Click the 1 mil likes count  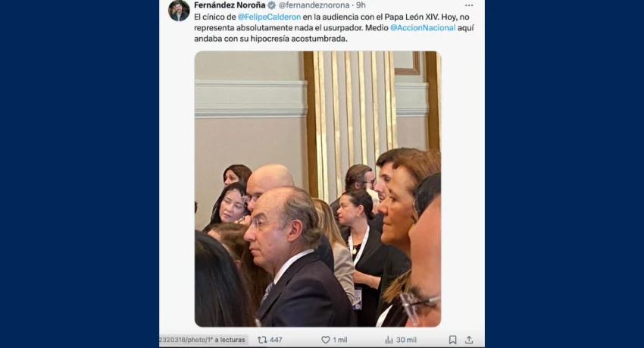(x=340, y=340)
